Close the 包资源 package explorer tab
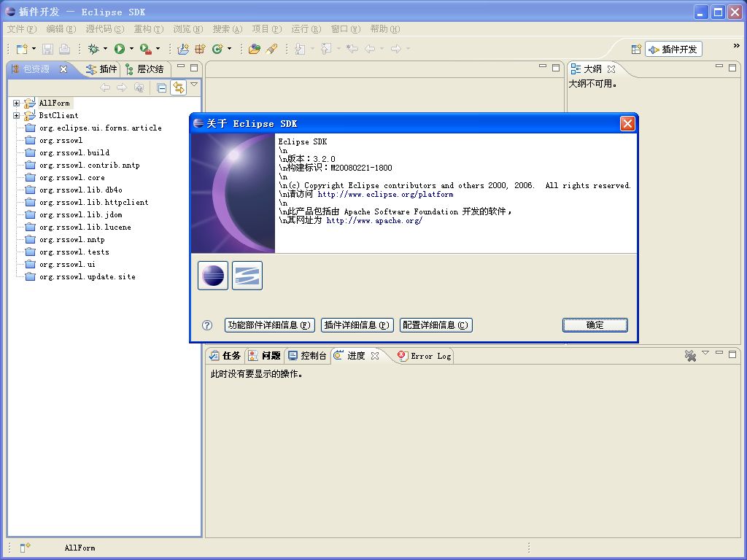 click(x=63, y=69)
